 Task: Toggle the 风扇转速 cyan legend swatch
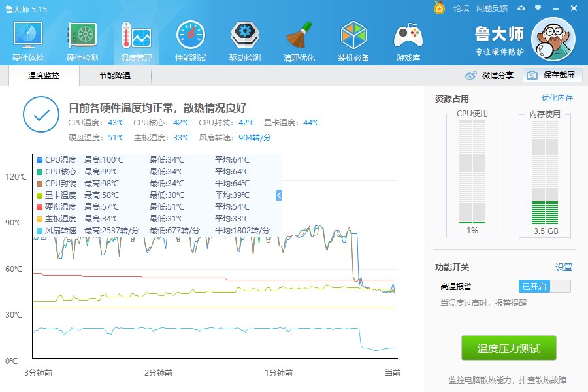pyautogui.click(x=39, y=231)
